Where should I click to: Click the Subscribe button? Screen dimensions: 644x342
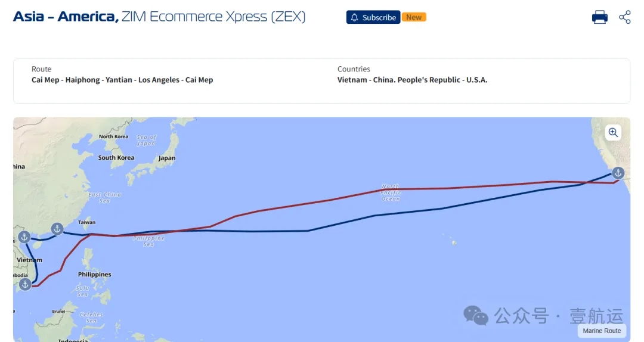(x=373, y=17)
